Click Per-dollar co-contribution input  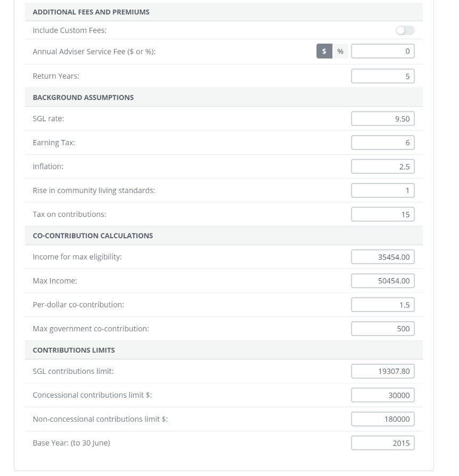[x=382, y=305]
